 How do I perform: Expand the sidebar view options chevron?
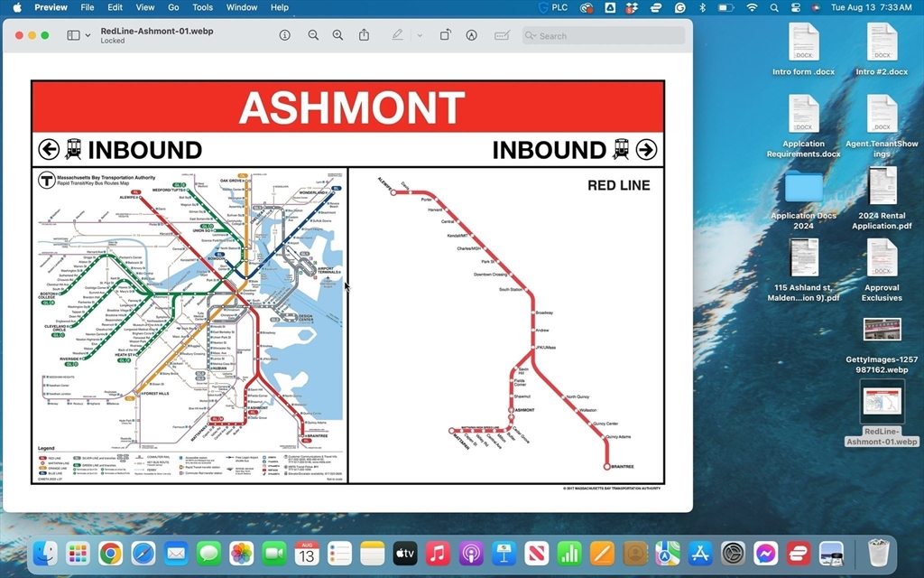(88, 35)
